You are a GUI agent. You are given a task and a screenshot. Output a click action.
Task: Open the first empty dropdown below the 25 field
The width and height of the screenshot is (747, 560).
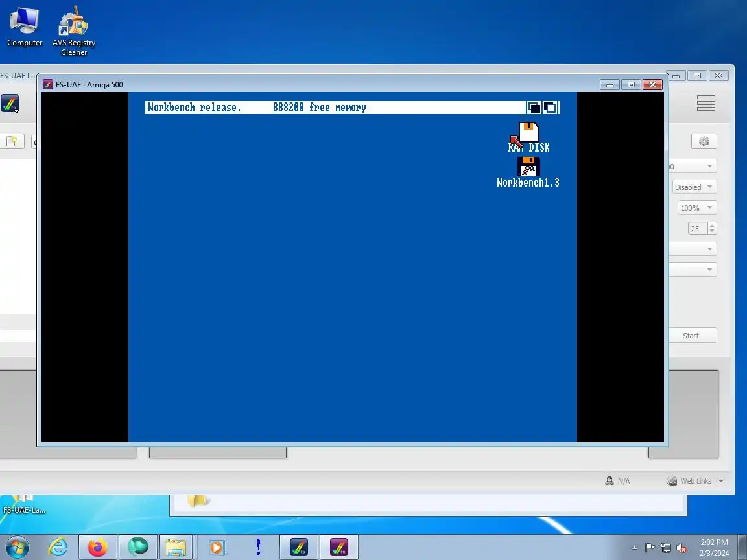[693, 249]
